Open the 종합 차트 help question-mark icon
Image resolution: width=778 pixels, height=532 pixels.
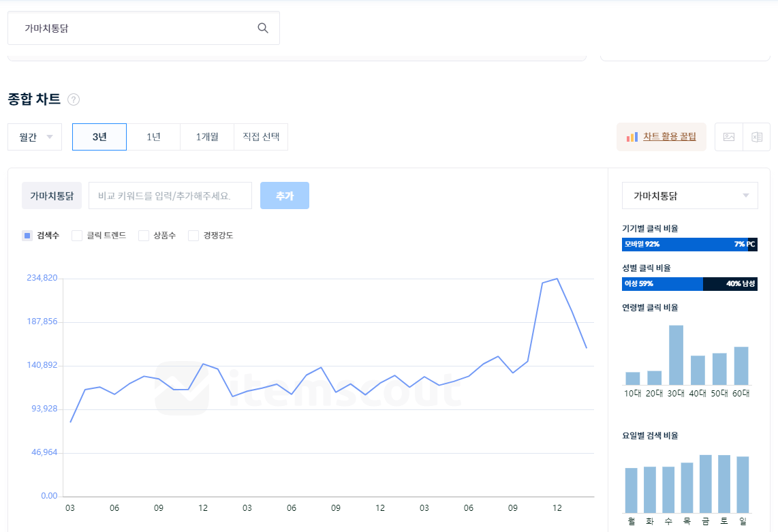coord(74,99)
